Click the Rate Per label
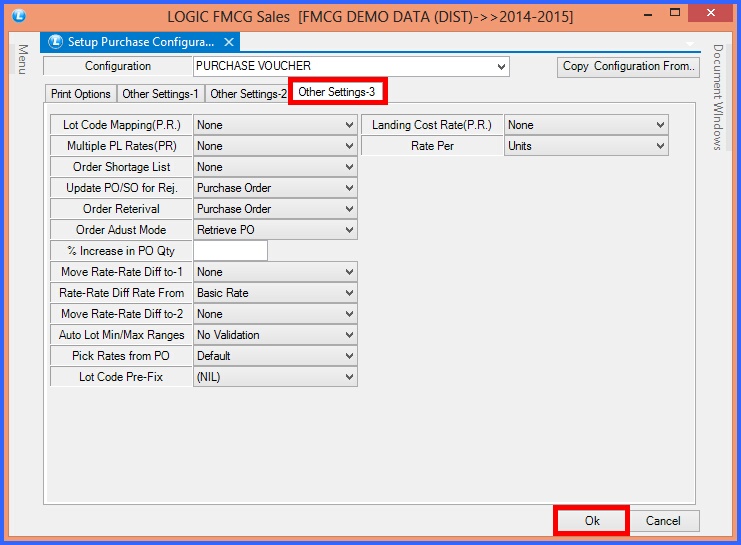The image size is (741, 545). 432,146
